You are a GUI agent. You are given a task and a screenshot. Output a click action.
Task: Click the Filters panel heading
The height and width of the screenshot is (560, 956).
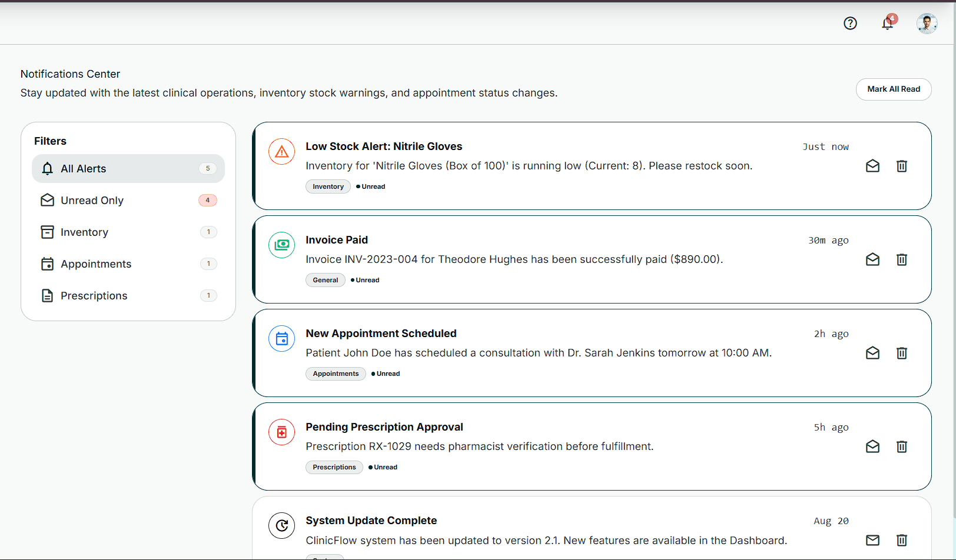[x=50, y=141]
